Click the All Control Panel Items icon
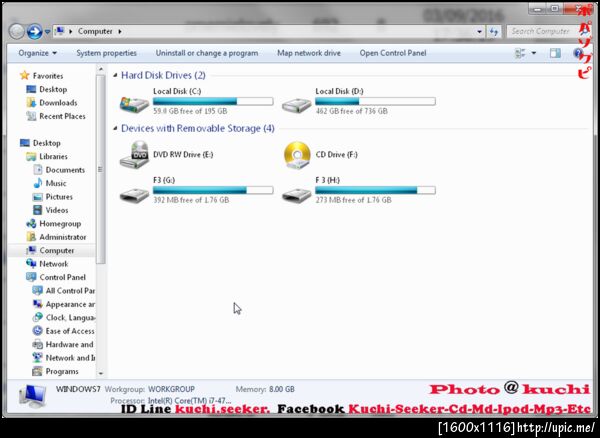This screenshot has width=600, height=438. 38,290
